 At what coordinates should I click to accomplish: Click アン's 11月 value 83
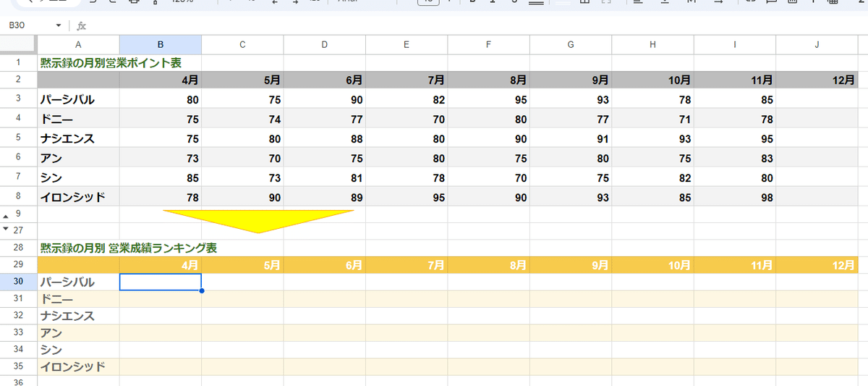pyautogui.click(x=735, y=158)
